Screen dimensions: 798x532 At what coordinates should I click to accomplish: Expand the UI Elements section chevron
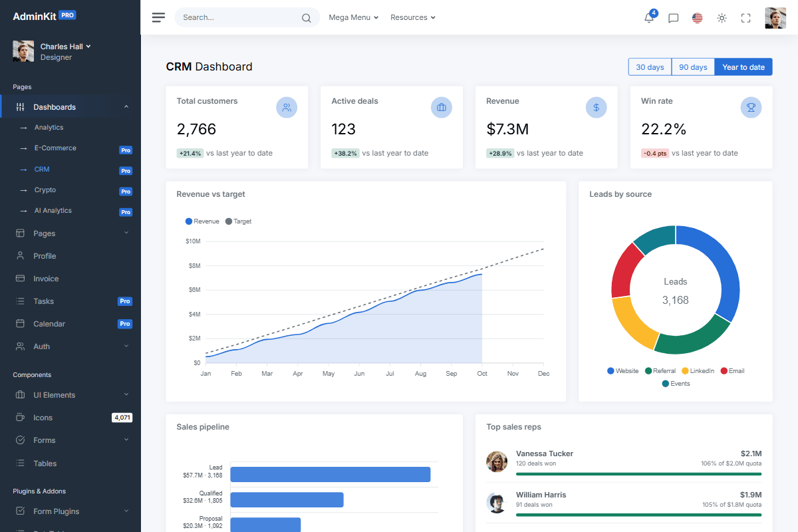click(x=126, y=394)
